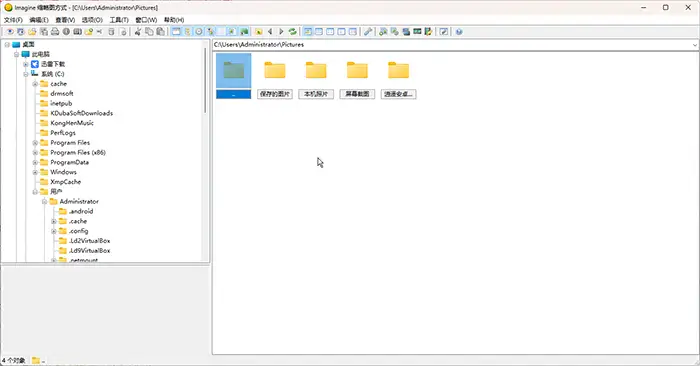
Task: Click the scissors cut icon in toolbar
Action: [138, 32]
